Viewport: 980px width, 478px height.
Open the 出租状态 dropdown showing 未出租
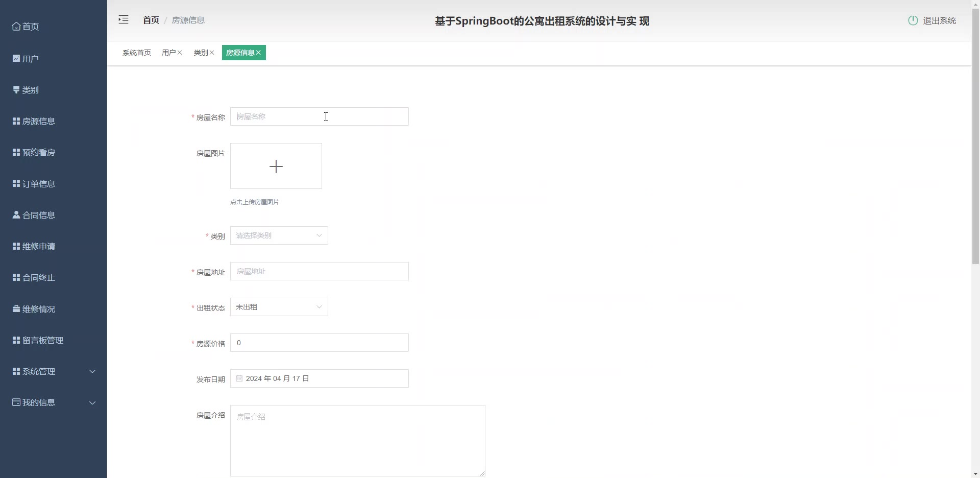click(x=279, y=307)
